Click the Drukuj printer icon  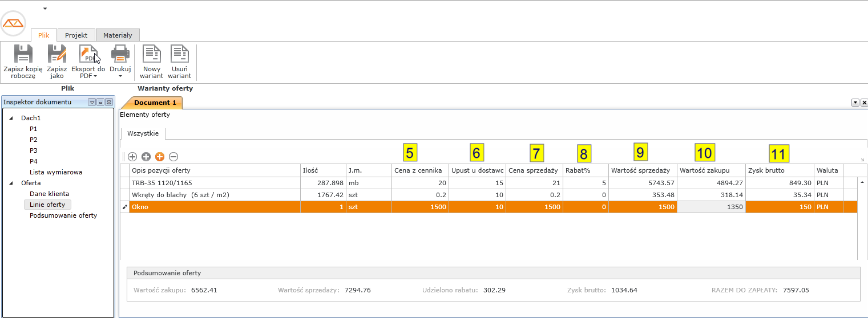tap(120, 55)
